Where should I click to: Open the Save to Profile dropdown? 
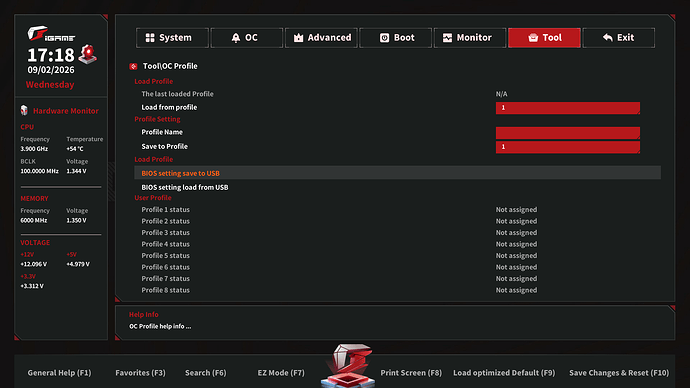click(568, 147)
